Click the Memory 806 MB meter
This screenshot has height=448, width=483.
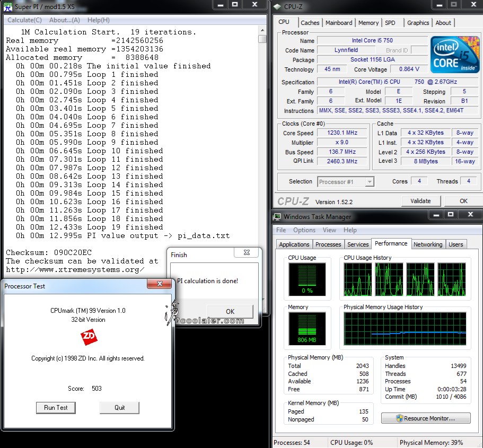click(x=307, y=329)
